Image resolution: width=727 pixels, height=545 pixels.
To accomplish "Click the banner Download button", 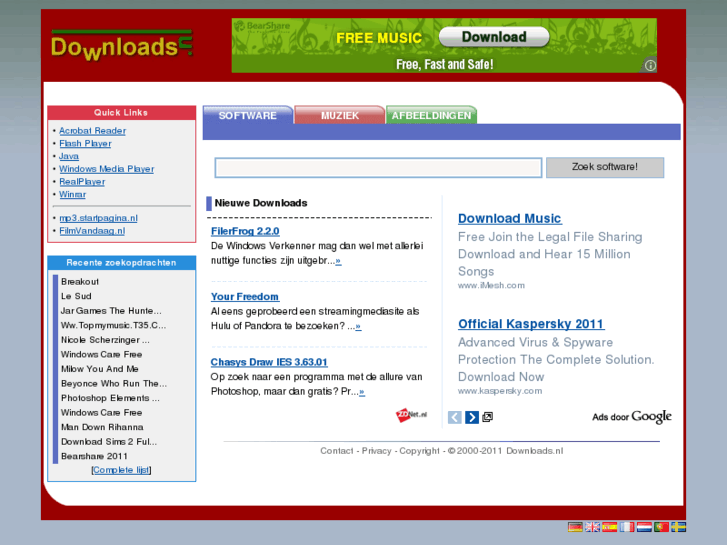I will click(494, 37).
